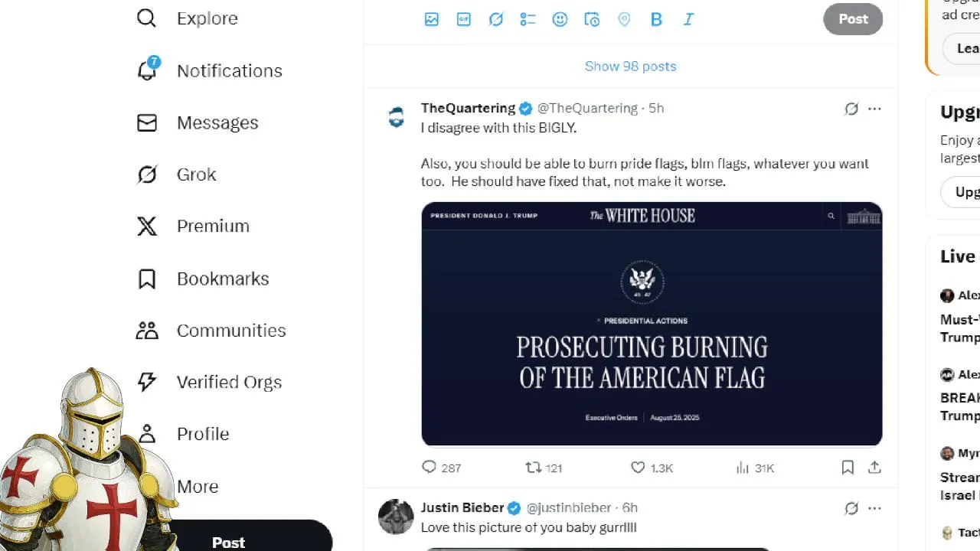The image size is (980, 551).
Task: Open the White House flag burning image
Action: point(652,324)
